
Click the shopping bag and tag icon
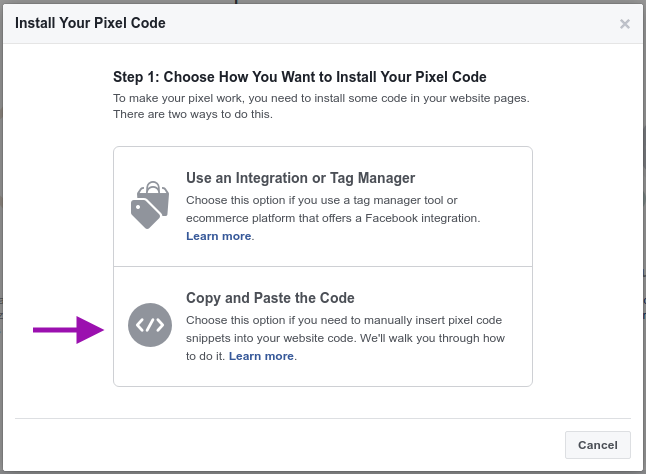click(150, 205)
